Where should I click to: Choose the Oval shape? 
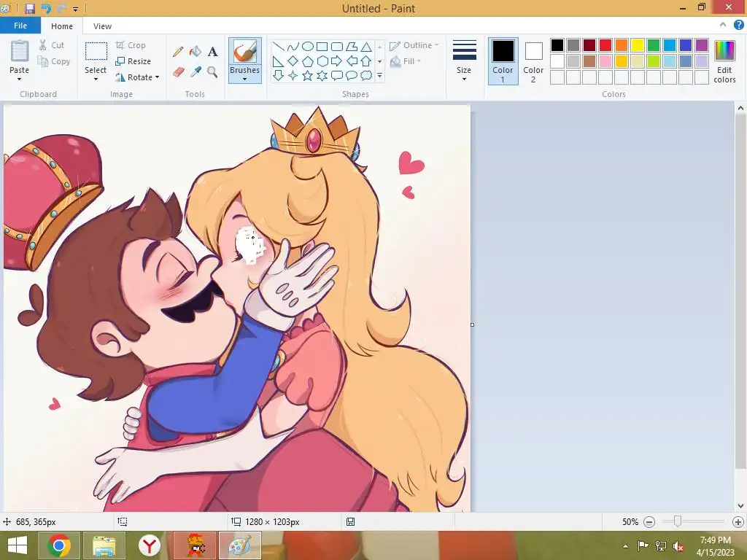click(x=308, y=46)
